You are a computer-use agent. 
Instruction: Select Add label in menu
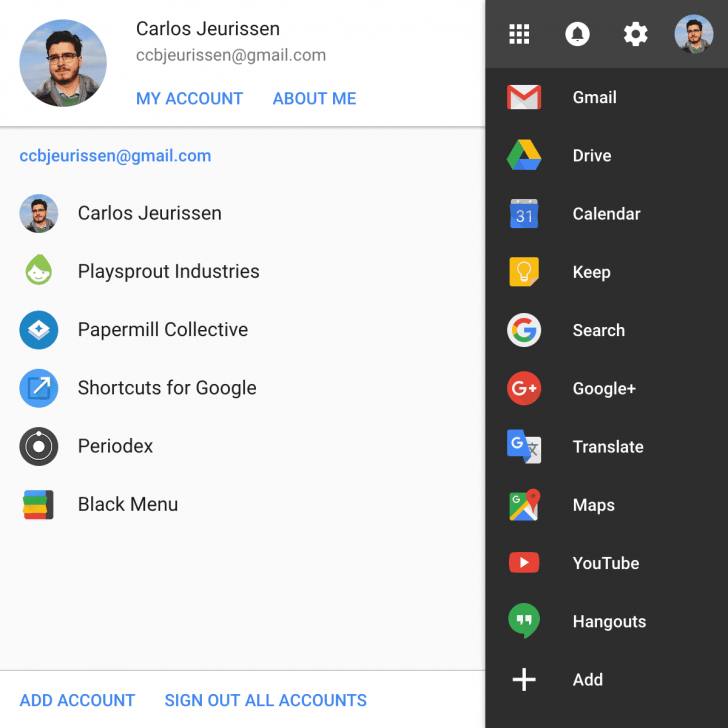587,680
